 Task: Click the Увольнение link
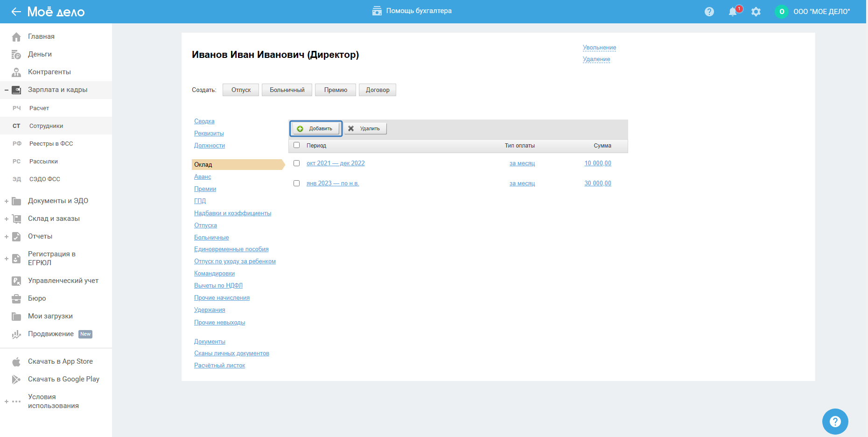coord(599,48)
